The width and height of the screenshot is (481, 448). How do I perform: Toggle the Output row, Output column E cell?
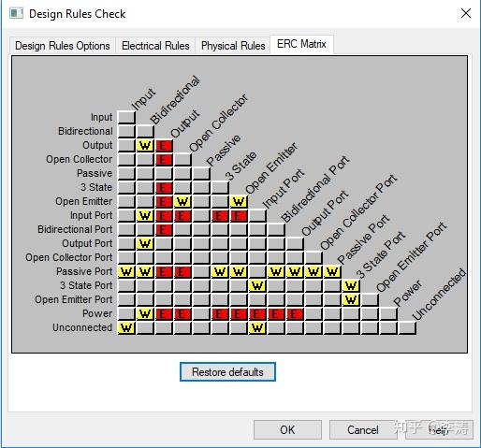164,146
